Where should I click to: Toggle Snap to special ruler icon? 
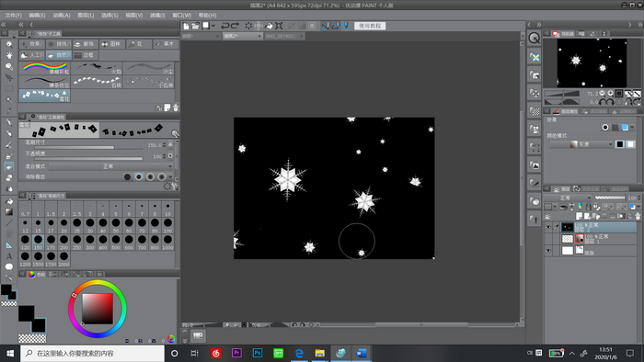click(x=336, y=26)
